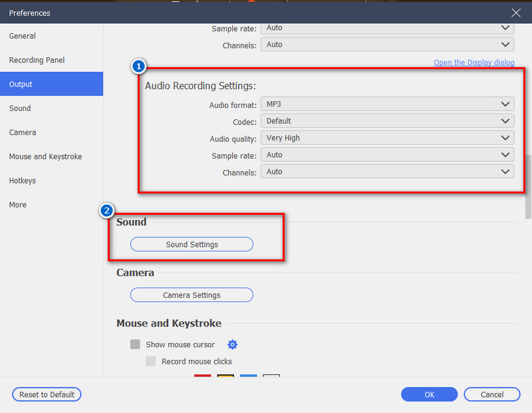Click the vertical scrollbar thumb
Viewport: 532px width, 413px height.
(x=528, y=187)
